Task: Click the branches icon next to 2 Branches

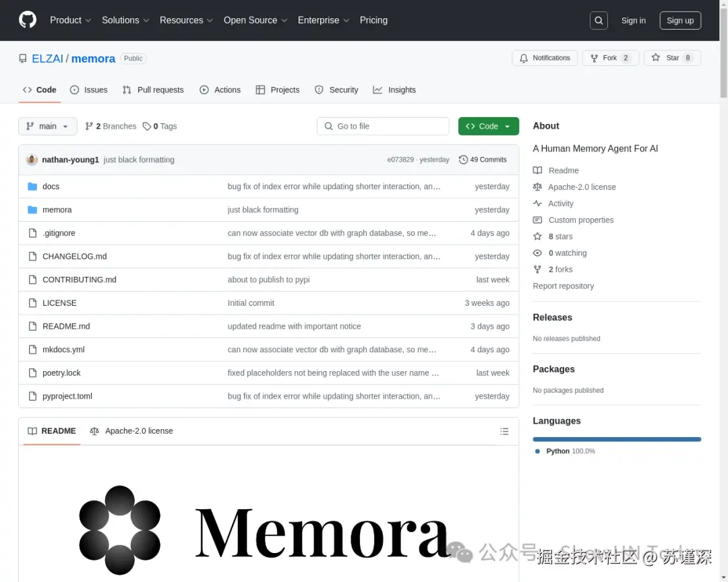Action: pyautogui.click(x=89, y=126)
